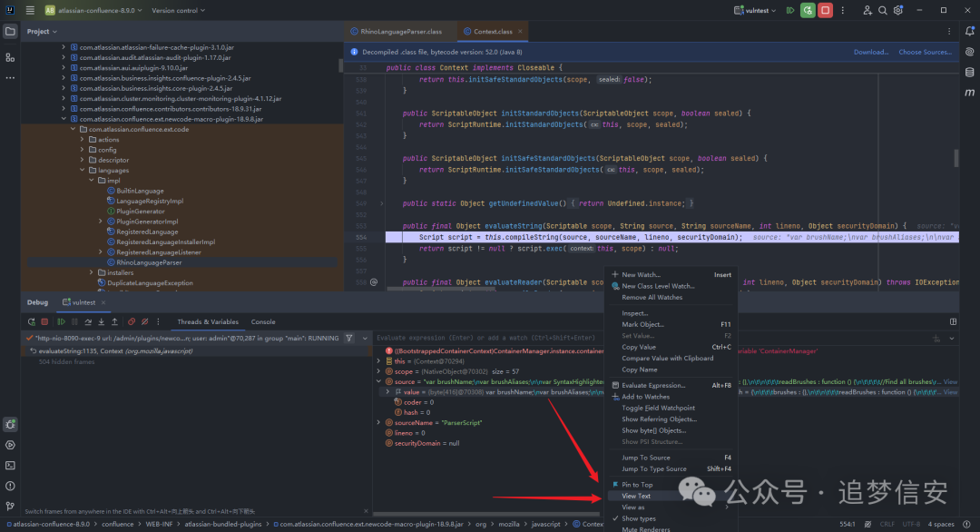Resume program from title bar toolbar
This screenshot has width=980, height=532.
click(790, 10)
